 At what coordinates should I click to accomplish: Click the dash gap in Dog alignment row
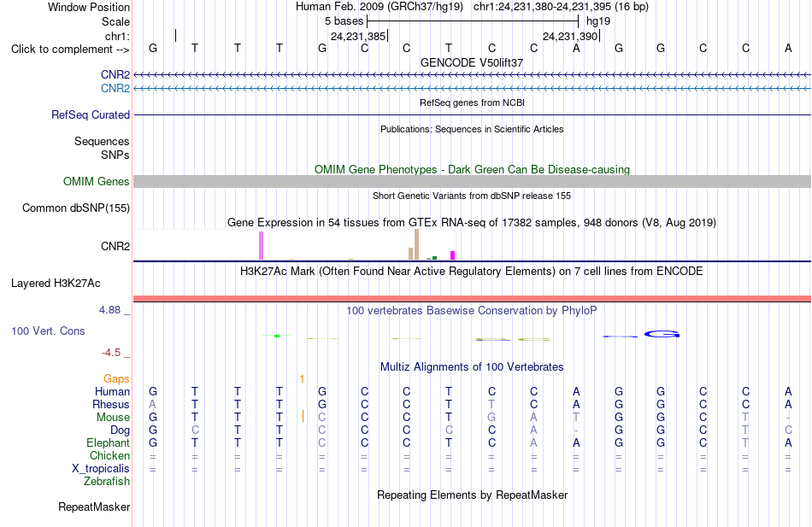pos(576,430)
